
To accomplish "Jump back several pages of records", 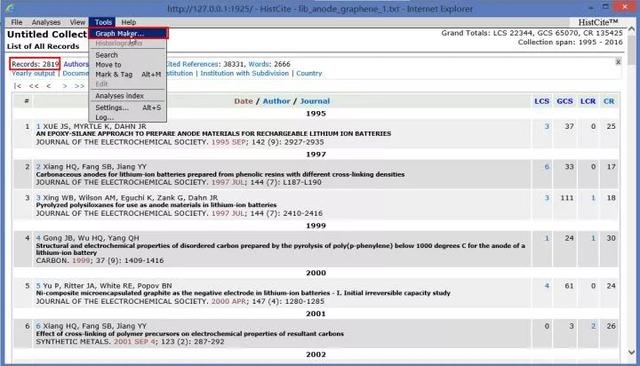I will click(x=33, y=86).
